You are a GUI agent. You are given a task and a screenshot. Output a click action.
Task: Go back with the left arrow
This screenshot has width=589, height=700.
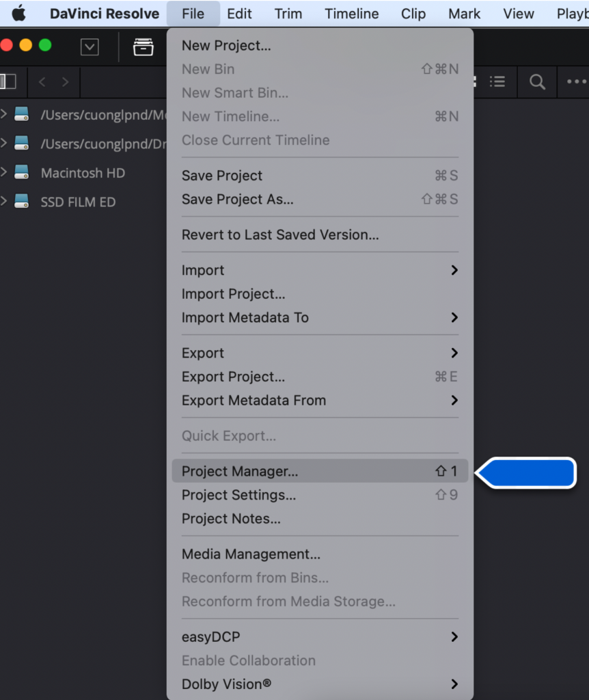click(42, 82)
